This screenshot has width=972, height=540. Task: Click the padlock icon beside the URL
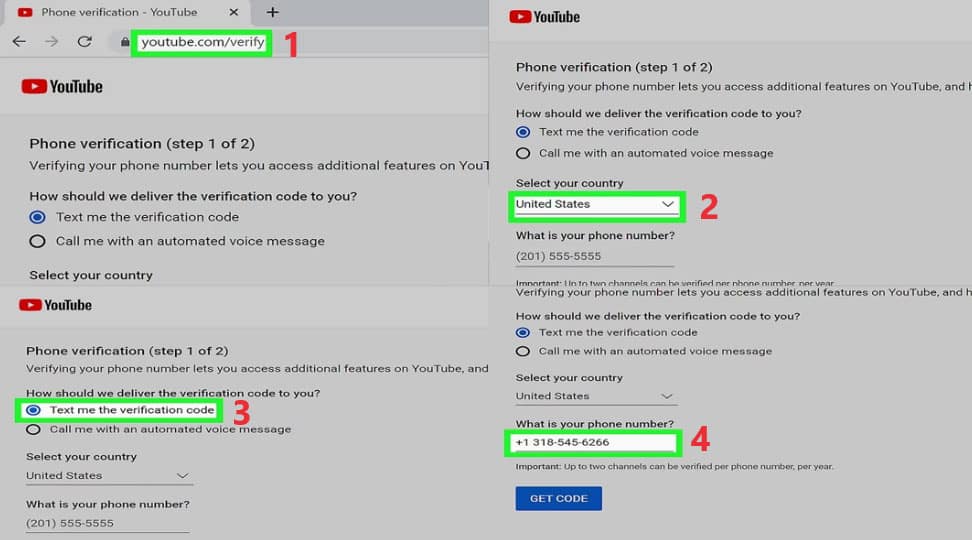125,42
